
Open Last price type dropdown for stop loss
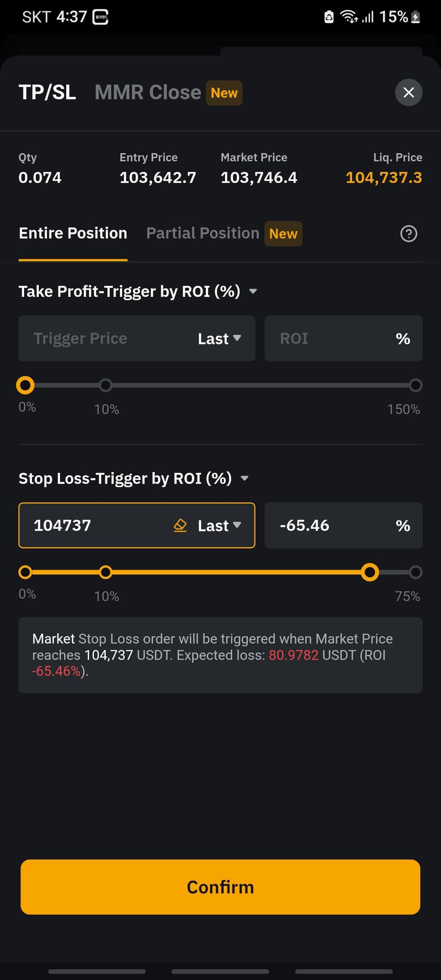219,525
